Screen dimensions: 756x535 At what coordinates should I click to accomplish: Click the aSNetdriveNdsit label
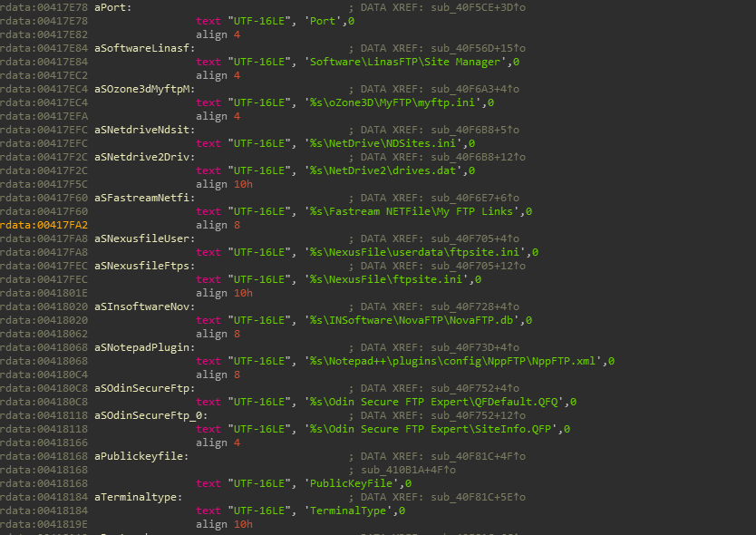click(x=144, y=130)
